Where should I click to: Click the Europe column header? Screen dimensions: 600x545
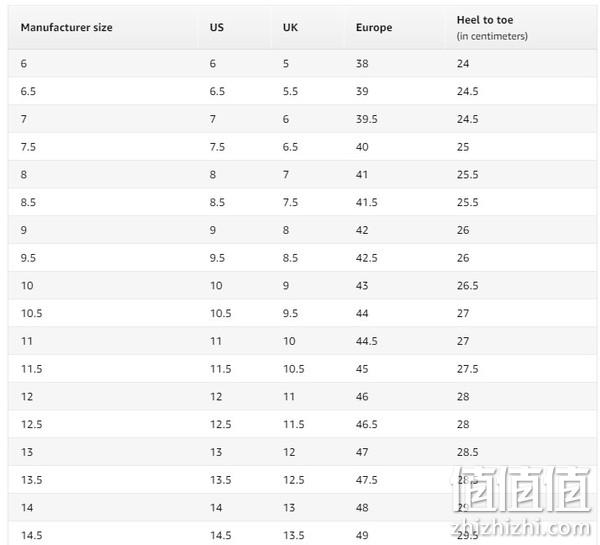[x=374, y=28]
